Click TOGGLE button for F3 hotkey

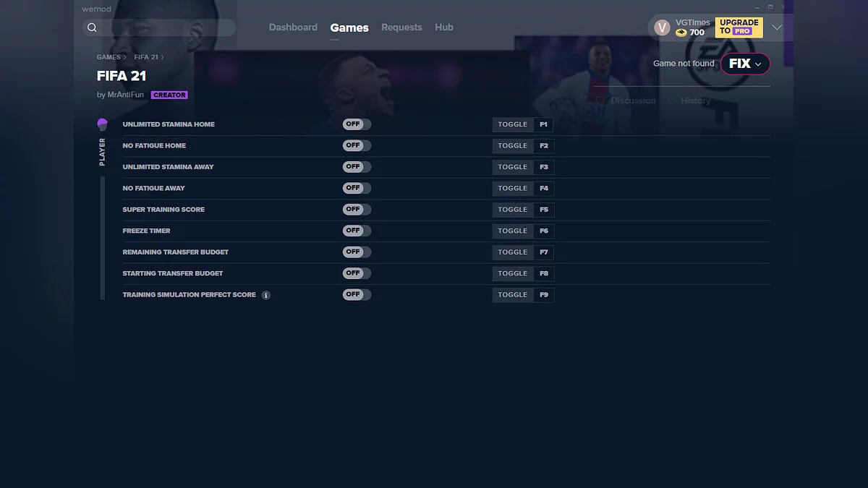click(x=513, y=167)
